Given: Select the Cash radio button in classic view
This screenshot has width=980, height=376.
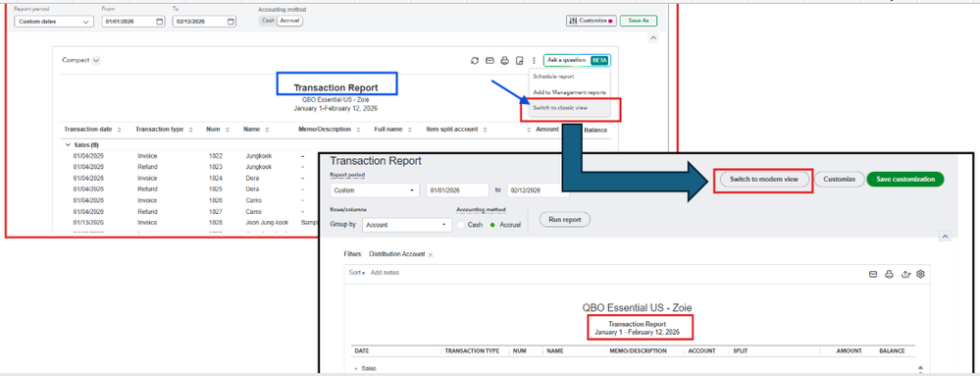Looking at the screenshot, I should [x=461, y=225].
